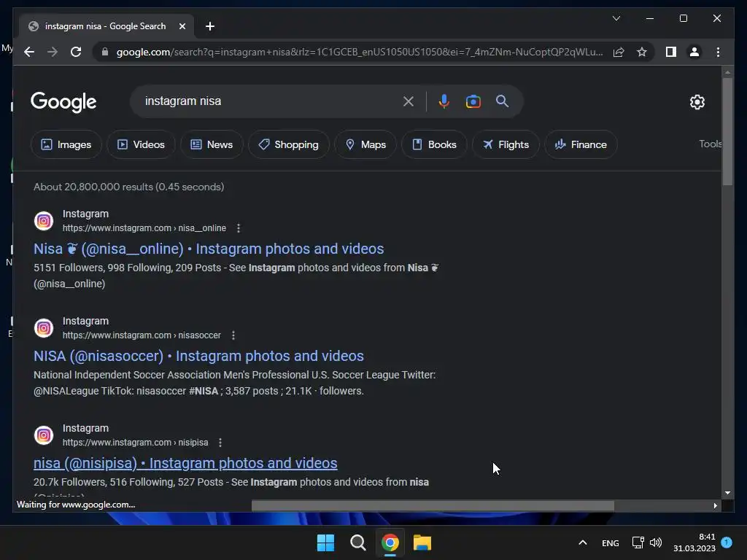
Task: Click Chrome icon in taskbar
Action: pos(390,542)
